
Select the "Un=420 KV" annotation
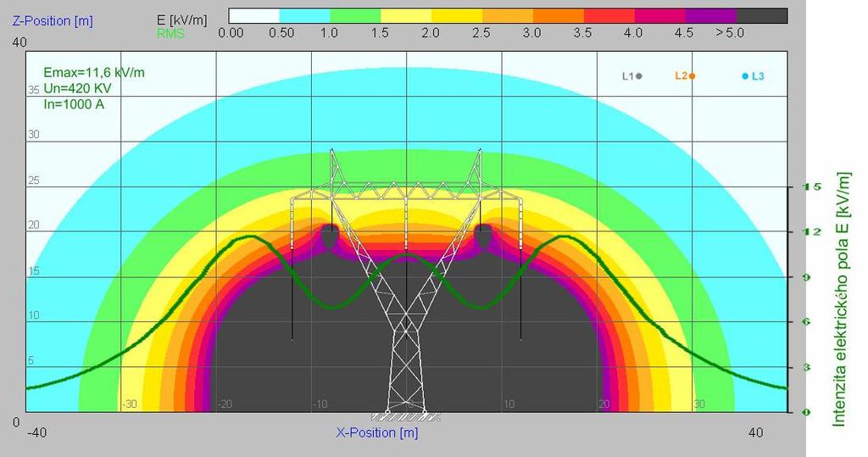[x=77, y=89]
